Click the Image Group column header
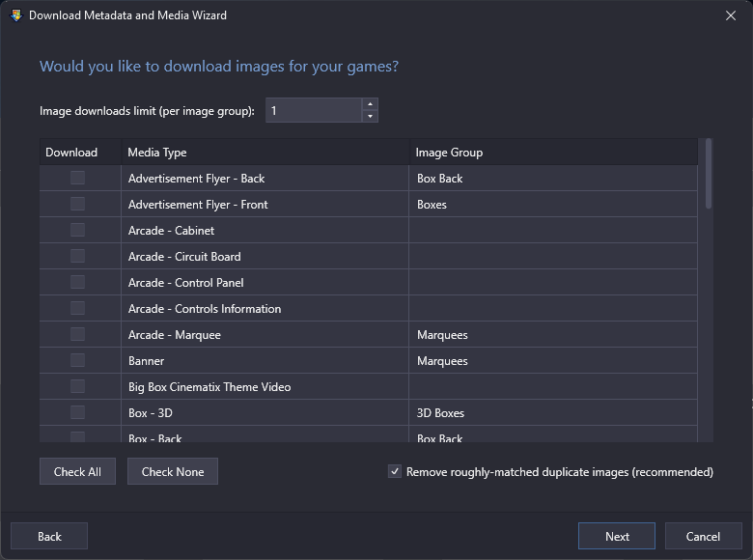This screenshot has height=560, width=753. pos(553,153)
